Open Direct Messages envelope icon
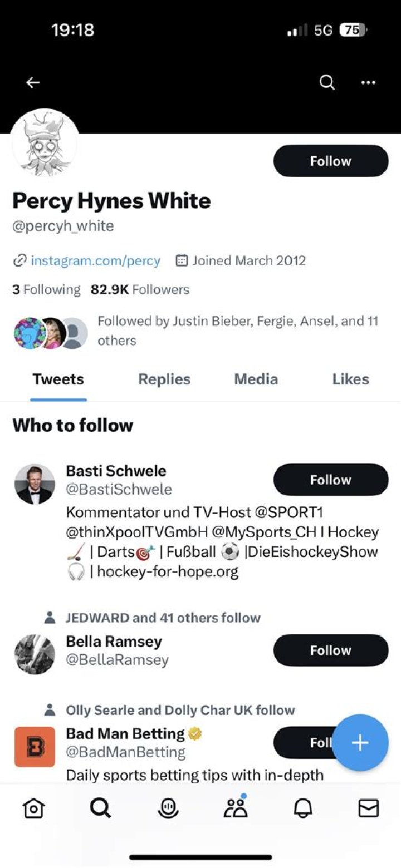This screenshot has height=868, width=401. coord(368,808)
